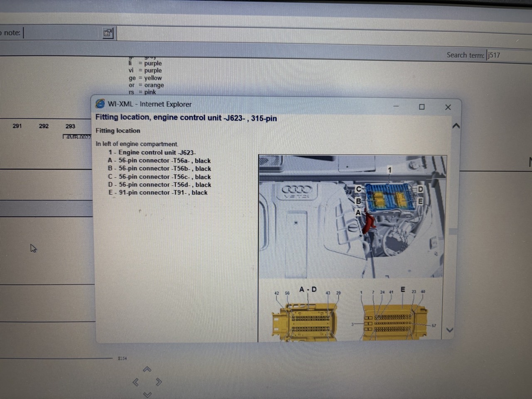Click the line 'B - 56-pin connector -T56b-, black'

click(159, 168)
